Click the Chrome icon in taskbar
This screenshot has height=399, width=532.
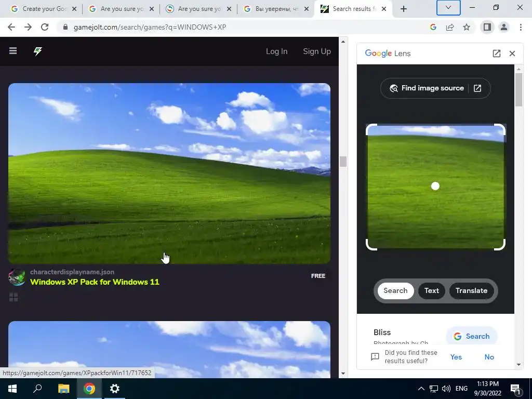(89, 389)
